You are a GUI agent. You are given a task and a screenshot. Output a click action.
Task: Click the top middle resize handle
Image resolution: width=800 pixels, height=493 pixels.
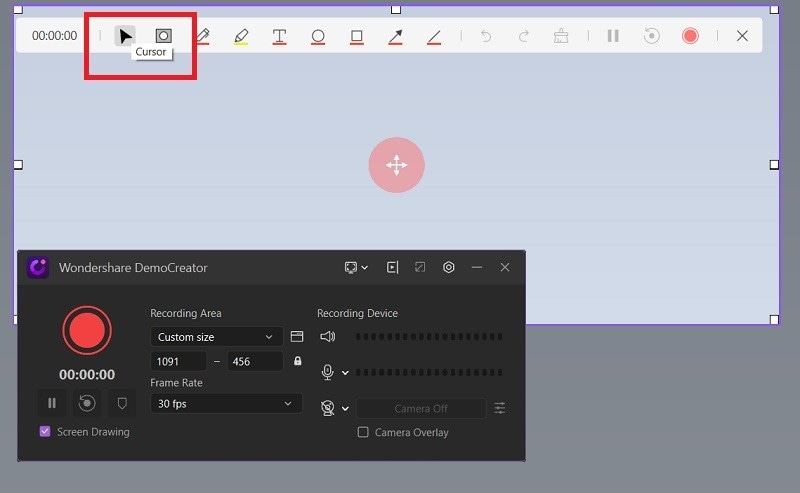pyautogui.click(x=396, y=9)
